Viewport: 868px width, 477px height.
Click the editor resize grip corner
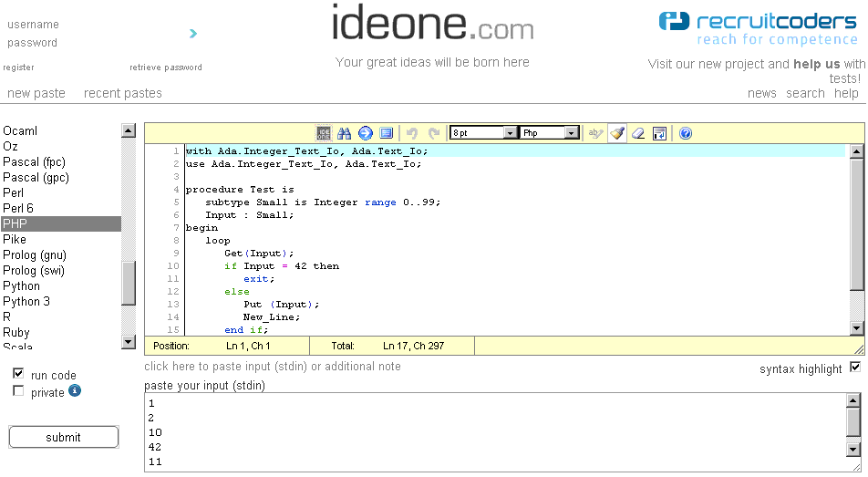[859, 349]
